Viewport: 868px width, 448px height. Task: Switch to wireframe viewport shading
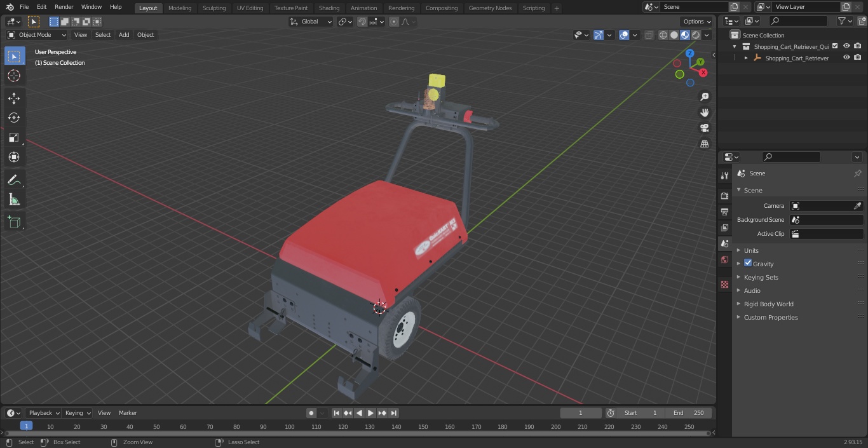coord(663,35)
